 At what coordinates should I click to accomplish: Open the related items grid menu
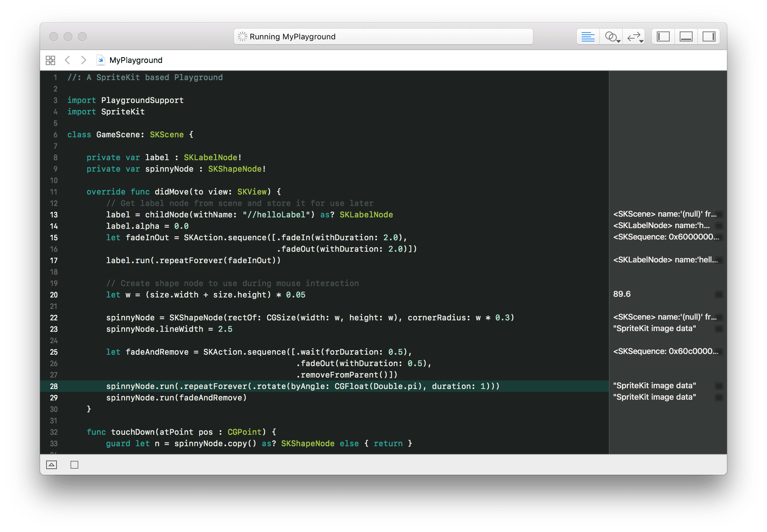[50, 60]
